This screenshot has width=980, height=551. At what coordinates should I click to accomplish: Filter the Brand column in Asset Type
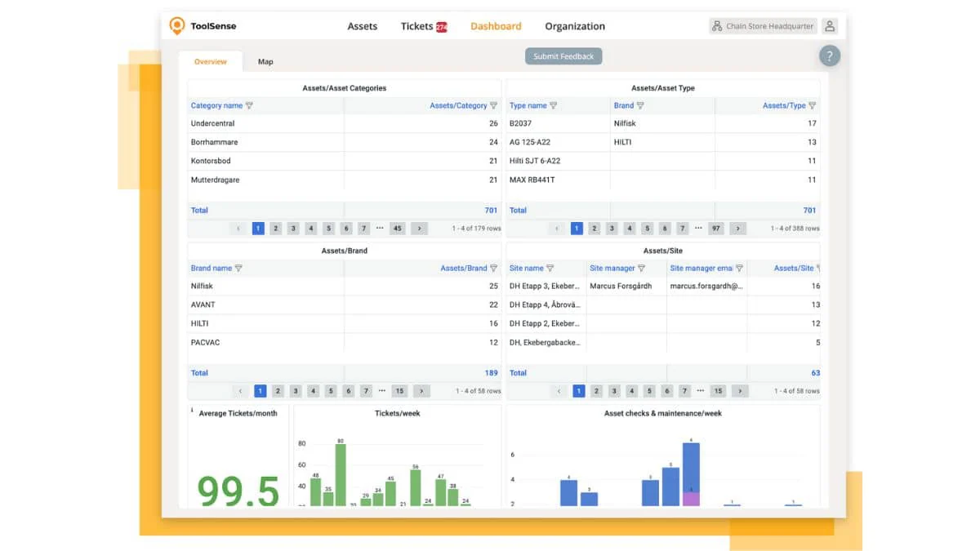[x=640, y=105]
